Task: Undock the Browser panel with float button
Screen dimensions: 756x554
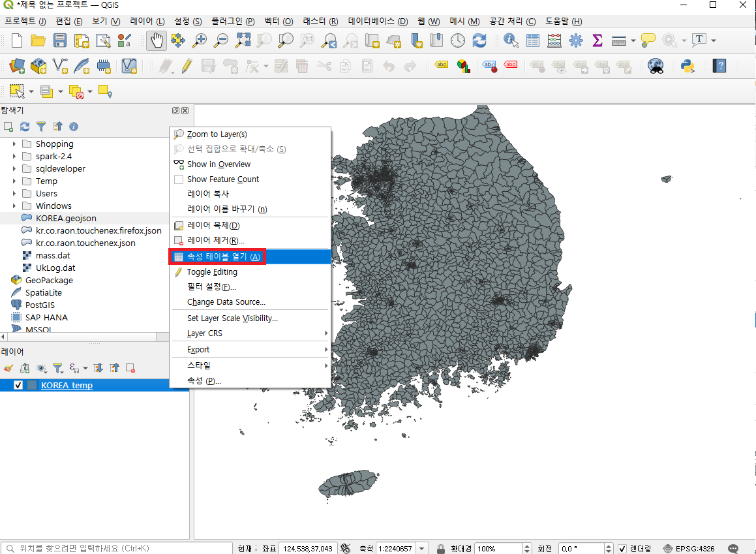Action: (x=176, y=110)
